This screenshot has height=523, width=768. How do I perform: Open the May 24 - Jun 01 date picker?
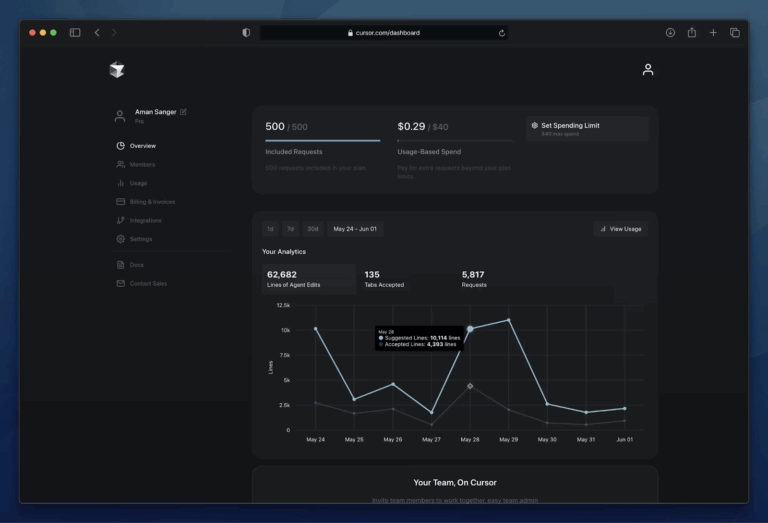click(355, 229)
